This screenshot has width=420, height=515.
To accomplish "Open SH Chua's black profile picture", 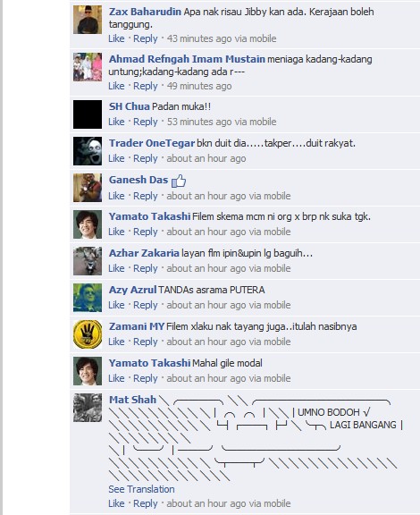I will (88, 114).
